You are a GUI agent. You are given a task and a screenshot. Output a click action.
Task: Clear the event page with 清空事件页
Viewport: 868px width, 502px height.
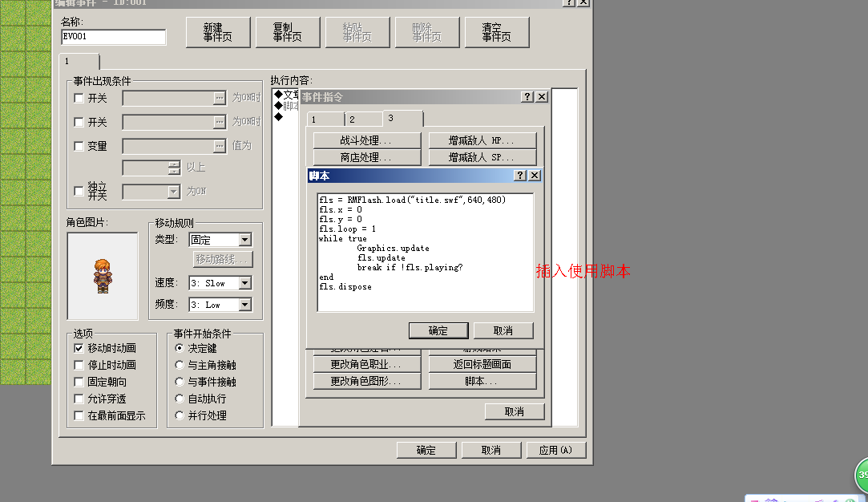tap(497, 33)
